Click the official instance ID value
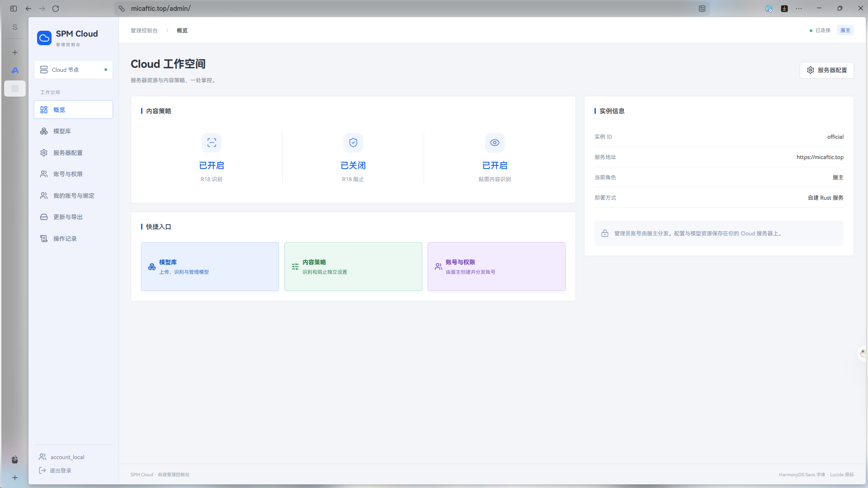 click(835, 137)
